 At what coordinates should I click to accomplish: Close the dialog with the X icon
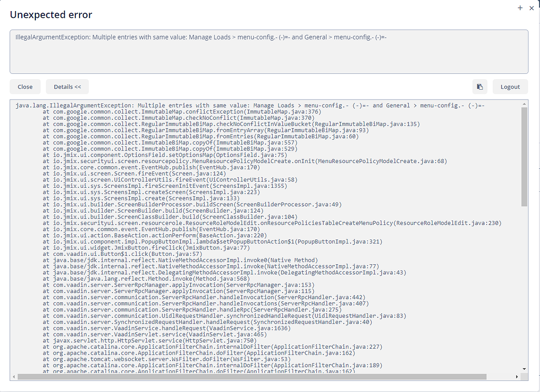(x=532, y=8)
